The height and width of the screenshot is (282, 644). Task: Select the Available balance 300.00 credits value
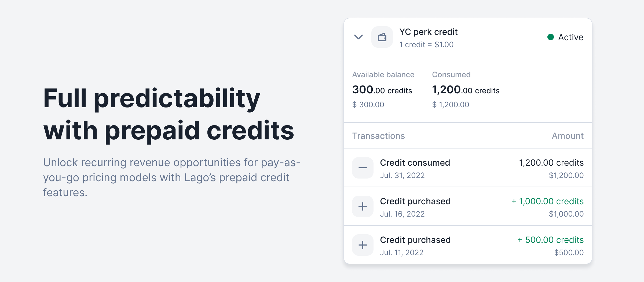382,90
